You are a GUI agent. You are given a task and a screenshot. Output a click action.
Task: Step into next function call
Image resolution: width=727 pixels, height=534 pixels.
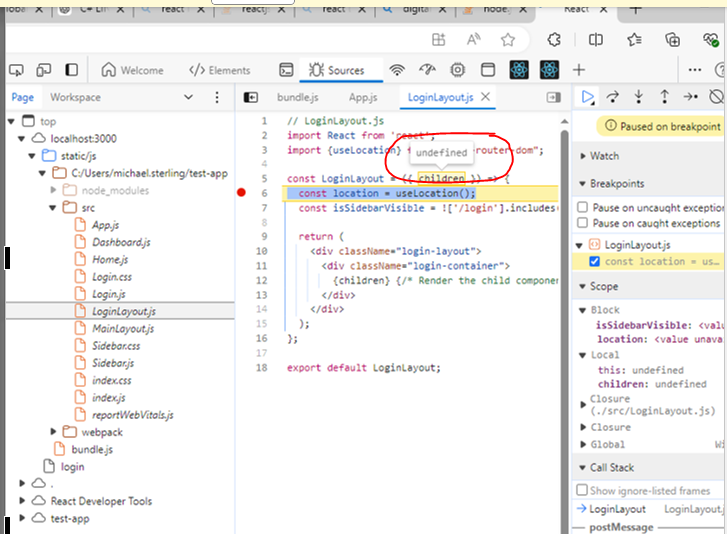click(x=638, y=97)
